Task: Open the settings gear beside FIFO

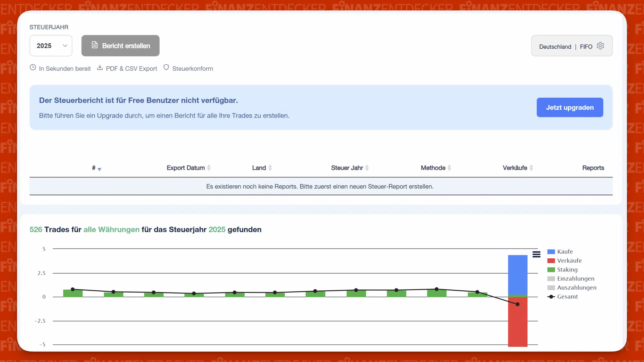Action: coord(601,46)
